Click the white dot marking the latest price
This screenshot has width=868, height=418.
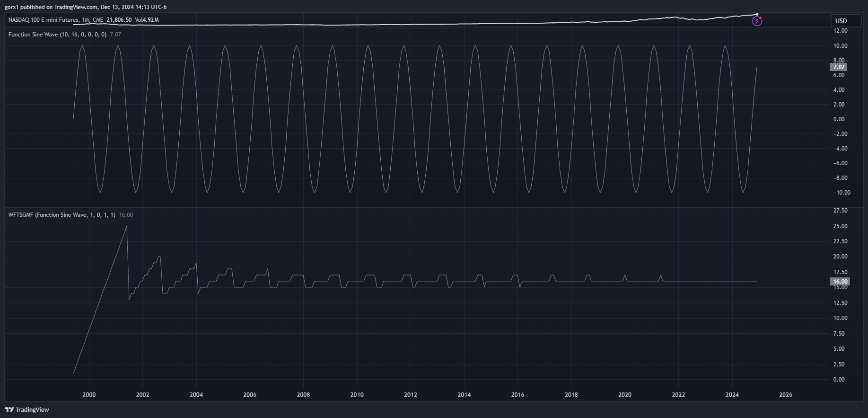click(x=757, y=15)
